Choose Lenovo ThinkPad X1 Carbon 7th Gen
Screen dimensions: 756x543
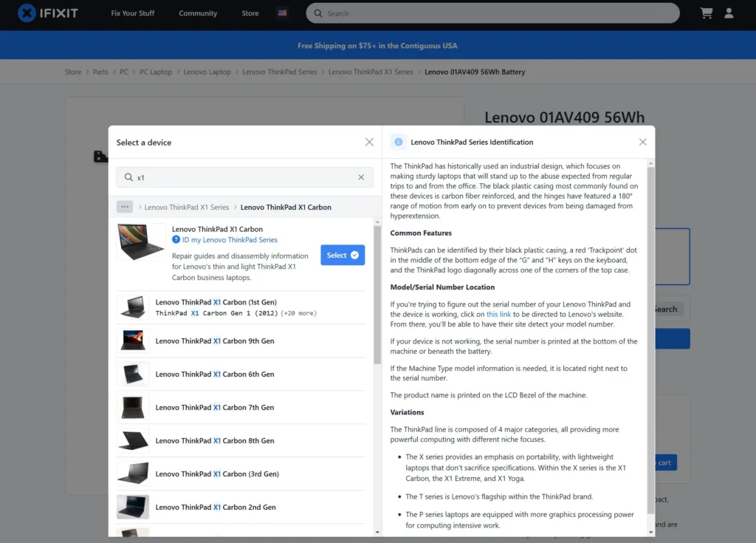coord(241,407)
